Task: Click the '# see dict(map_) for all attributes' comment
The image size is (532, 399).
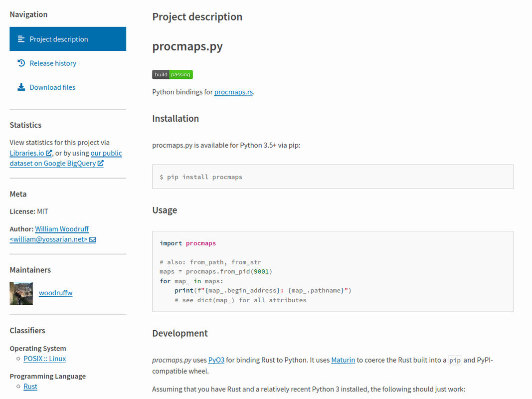Action: [240, 300]
